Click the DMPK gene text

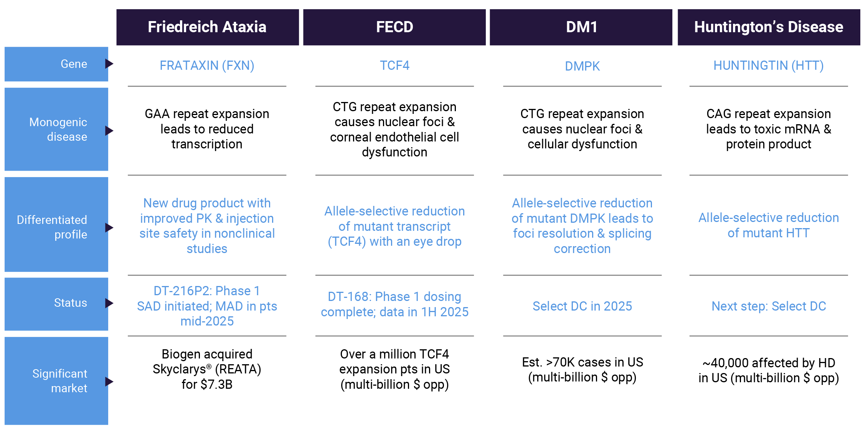(582, 66)
